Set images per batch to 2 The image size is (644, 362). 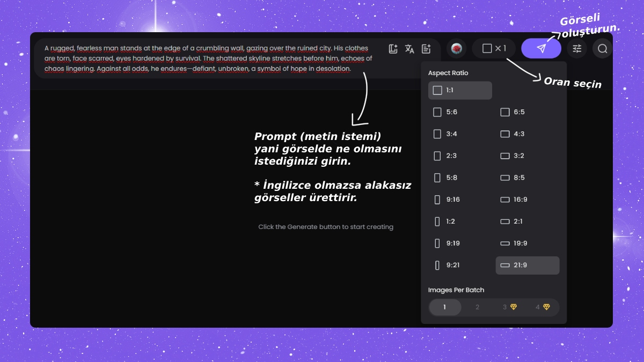pos(477,307)
